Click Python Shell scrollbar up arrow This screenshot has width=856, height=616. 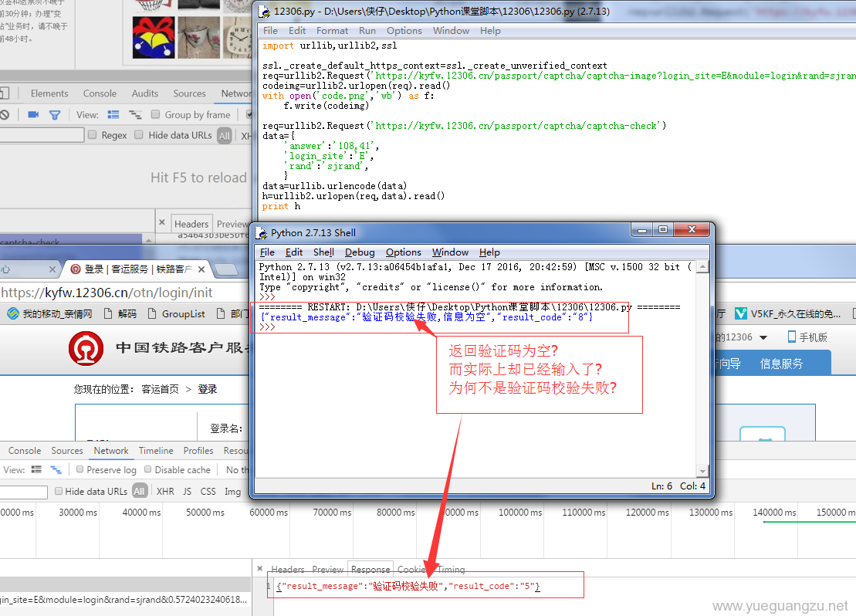(702, 267)
